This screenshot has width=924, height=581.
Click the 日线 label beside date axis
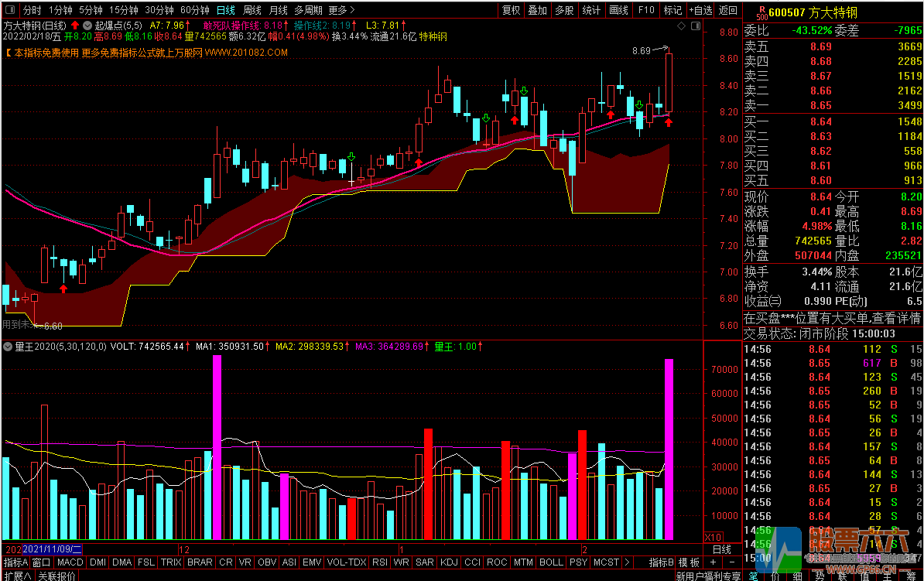point(722,549)
